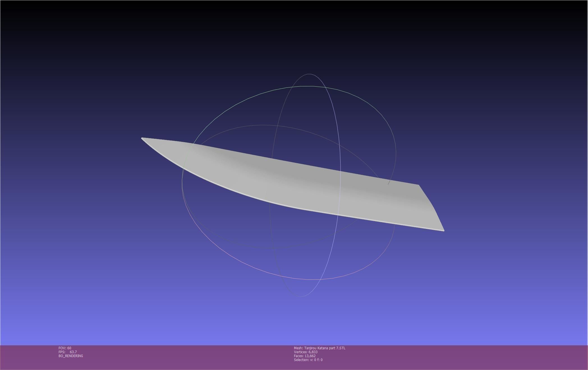This screenshot has width=588, height=370.
Task: Click 'Mesh: Tanjirou Katana part 7.STL' text
Action: pyautogui.click(x=320, y=348)
